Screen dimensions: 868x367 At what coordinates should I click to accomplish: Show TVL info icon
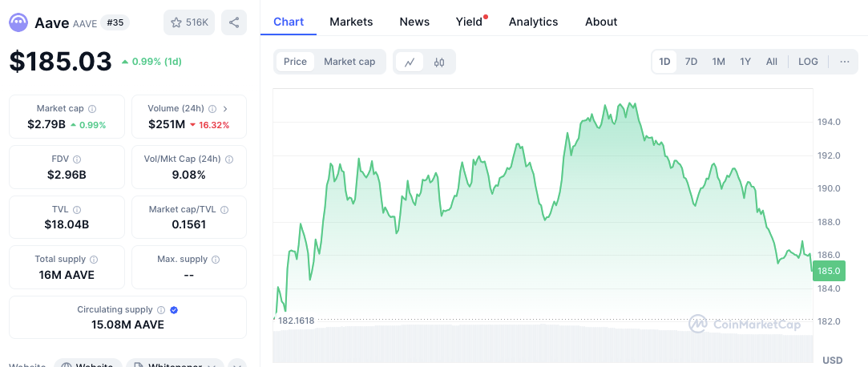[x=77, y=210]
